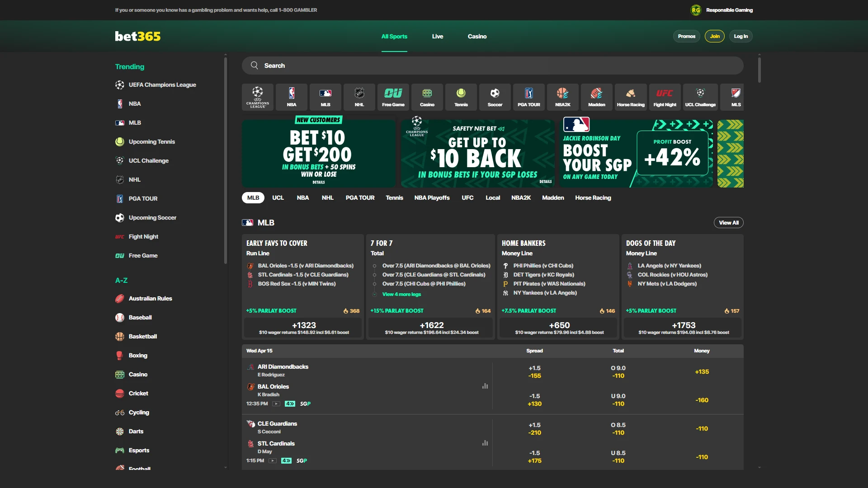
Task: Click the bet365 logo
Action: (x=138, y=36)
